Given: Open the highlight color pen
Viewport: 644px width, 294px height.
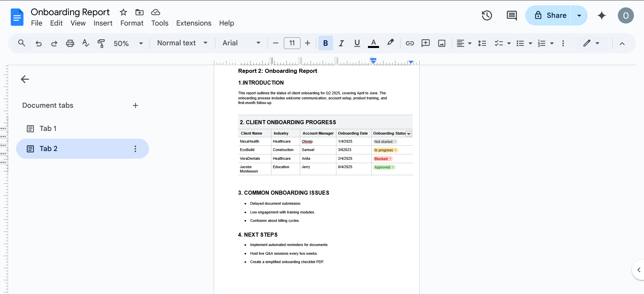Looking at the screenshot, I should [390, 43].
